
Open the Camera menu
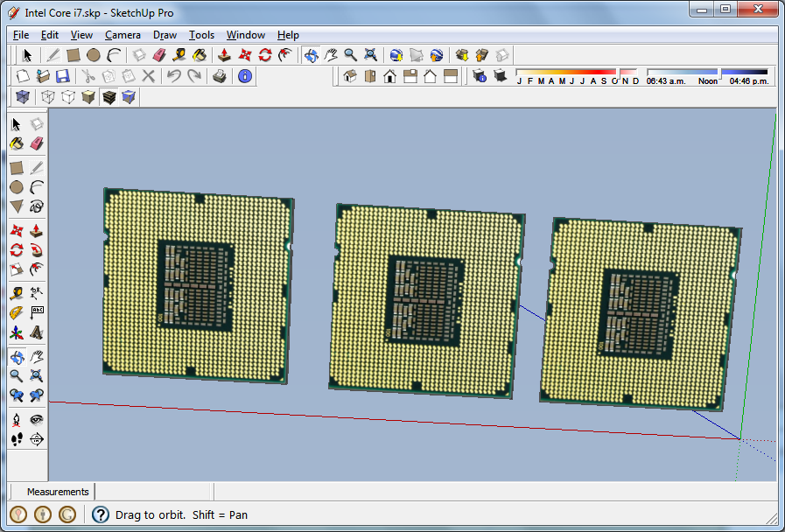(x=123, y=35)
